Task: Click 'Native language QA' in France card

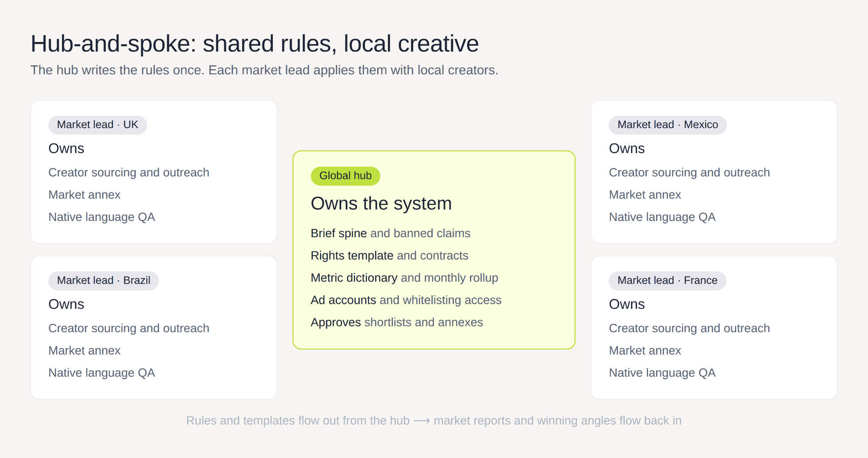Action: (662, 373)
